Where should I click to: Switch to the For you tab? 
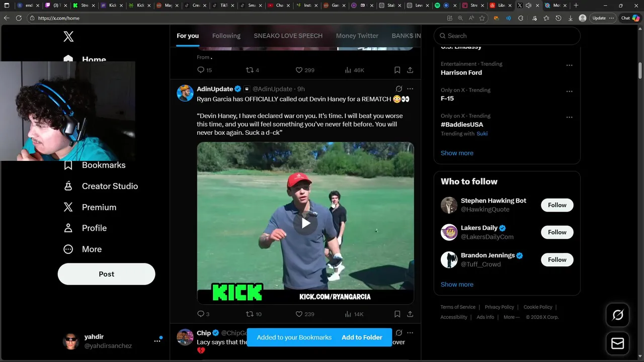pyautogui.click(x=188, y=36)
